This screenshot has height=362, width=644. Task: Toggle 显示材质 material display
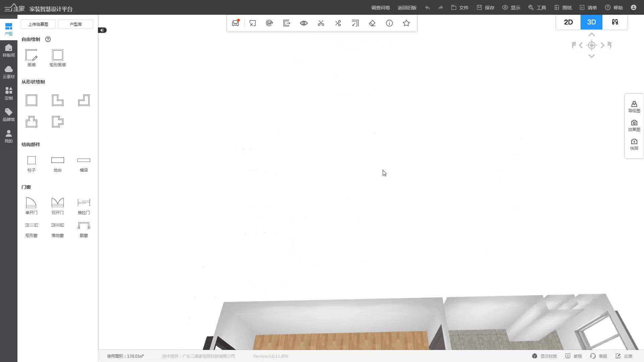click(x=544, y=356)
